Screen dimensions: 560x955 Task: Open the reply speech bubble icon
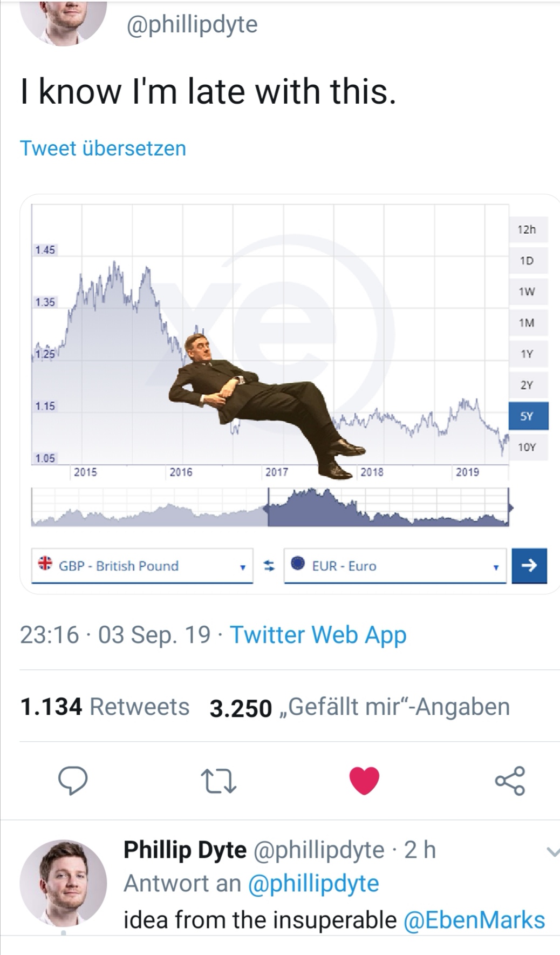pyautogui.click(x=73, y=781)
